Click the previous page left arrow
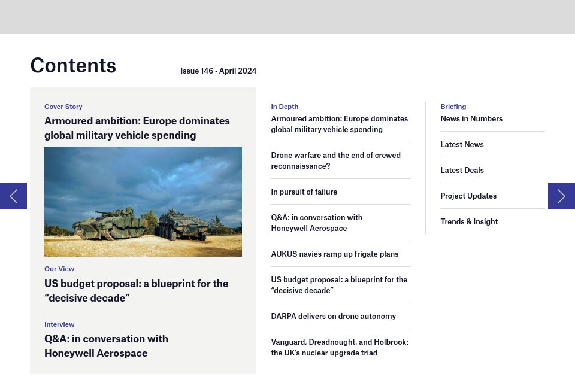 point(13,196)
